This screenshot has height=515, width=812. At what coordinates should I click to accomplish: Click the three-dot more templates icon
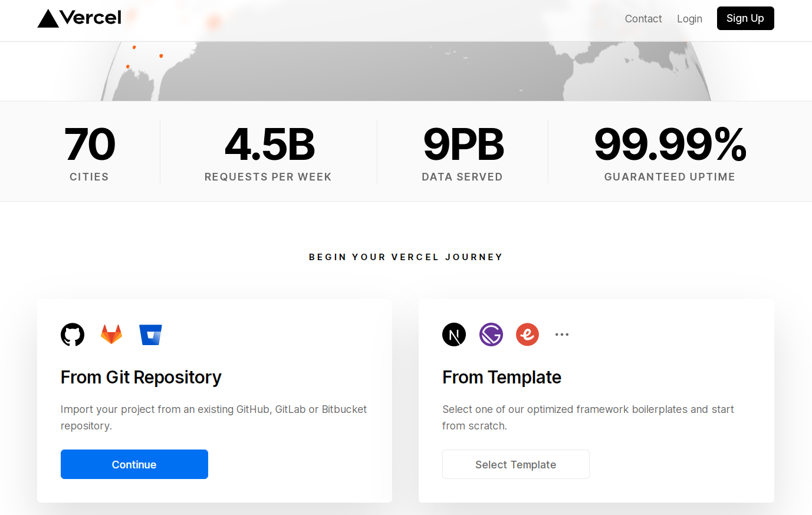(562, 334)
